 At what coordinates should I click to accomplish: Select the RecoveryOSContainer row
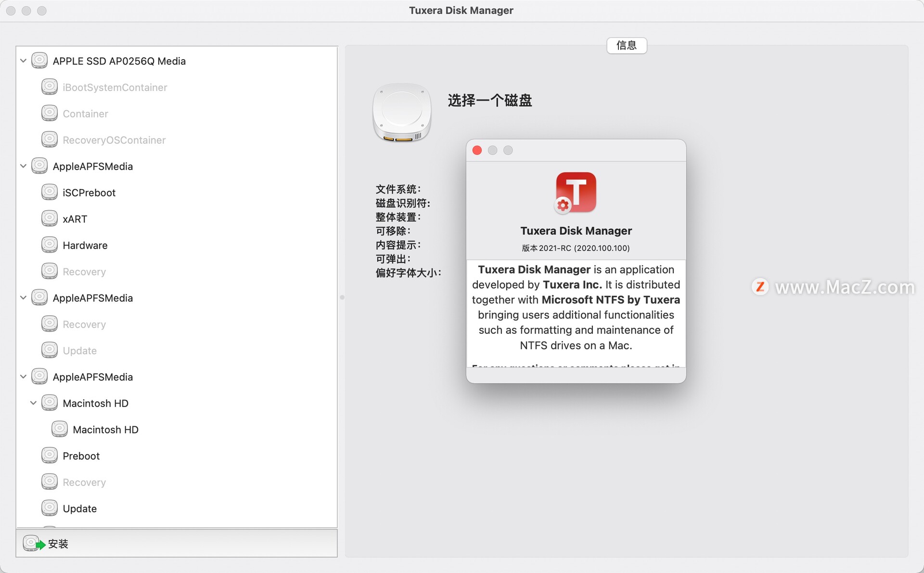[x=177, y=140]
